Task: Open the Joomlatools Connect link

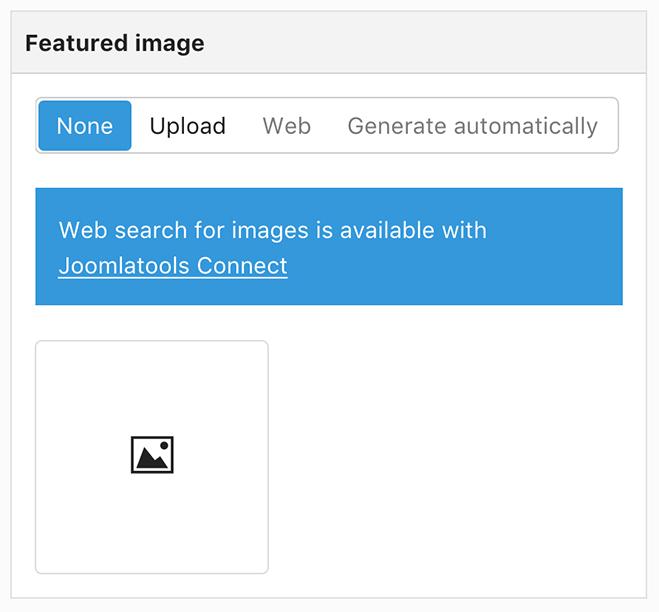Action: [x=173, y=266]
